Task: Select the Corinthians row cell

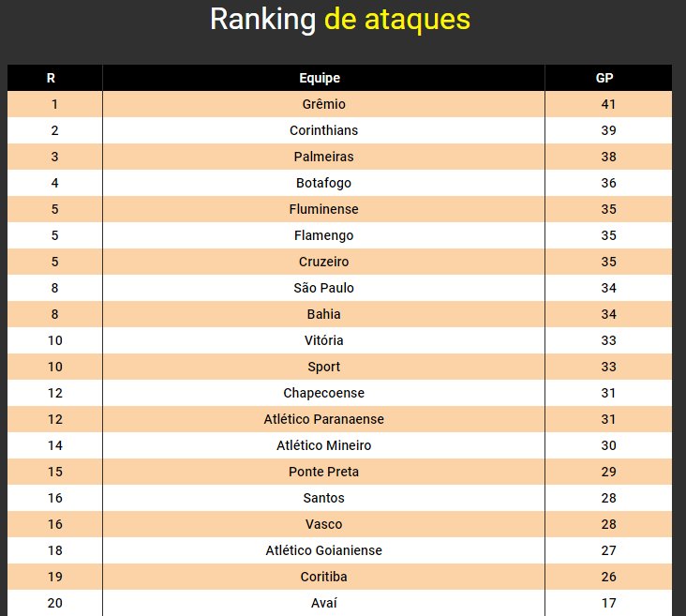Action: point(323,130)
